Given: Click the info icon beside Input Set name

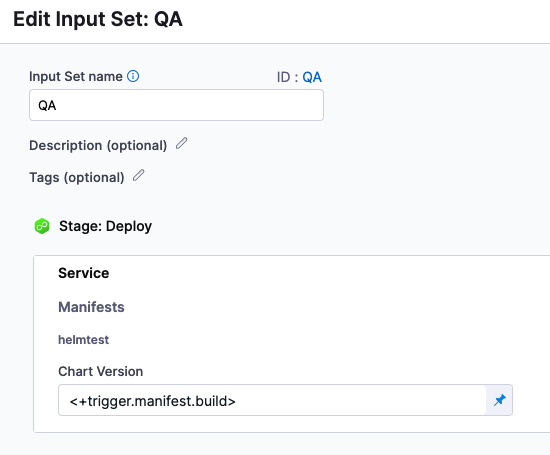Looking at the screenshot, I should (133, 76).
